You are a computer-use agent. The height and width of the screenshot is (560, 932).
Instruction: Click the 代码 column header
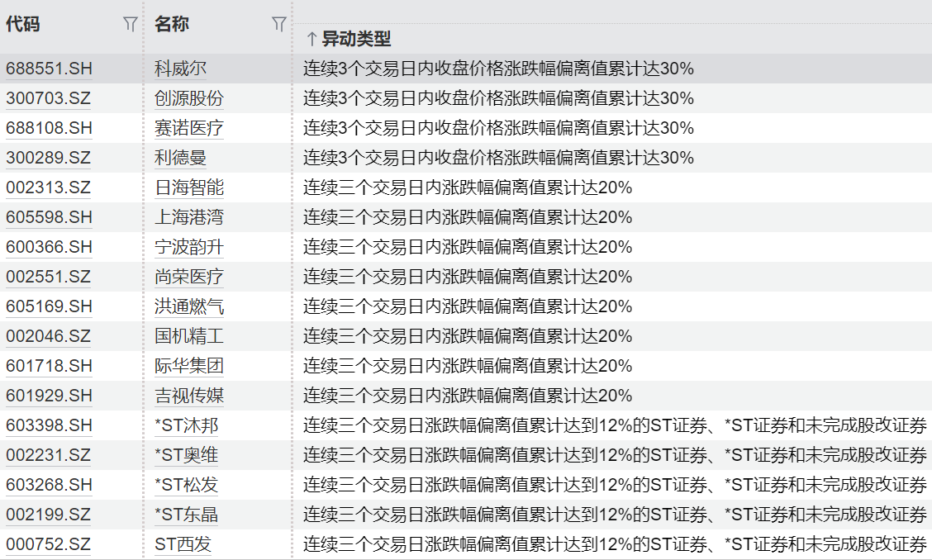[23, 25]
